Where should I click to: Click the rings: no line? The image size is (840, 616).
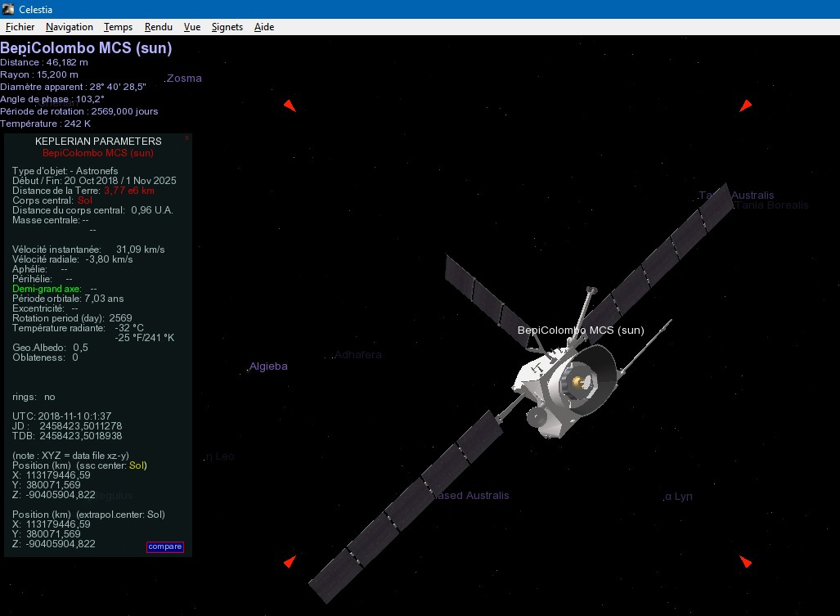click(34, 397)
